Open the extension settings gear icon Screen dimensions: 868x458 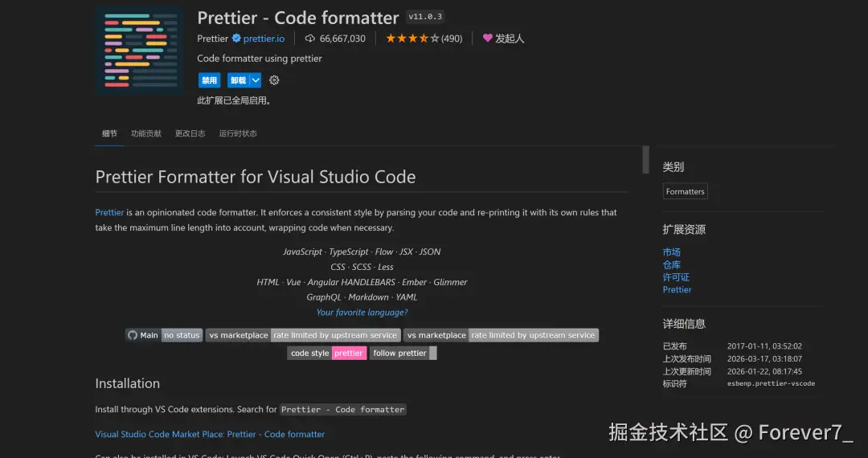pos(274,80)
